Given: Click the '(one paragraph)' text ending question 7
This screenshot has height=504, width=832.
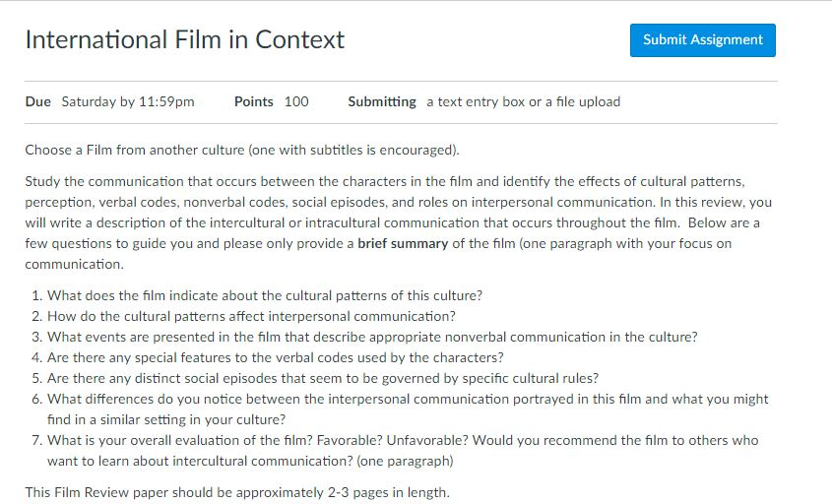Looking at the screenshot, I should (405, 461).
